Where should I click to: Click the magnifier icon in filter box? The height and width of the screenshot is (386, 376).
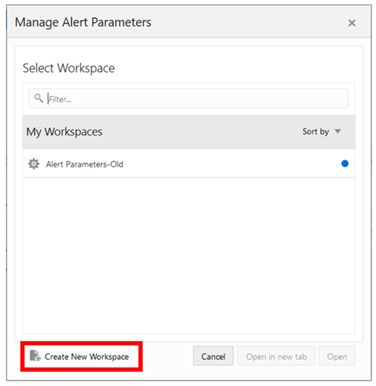click(x=39, y=98)
